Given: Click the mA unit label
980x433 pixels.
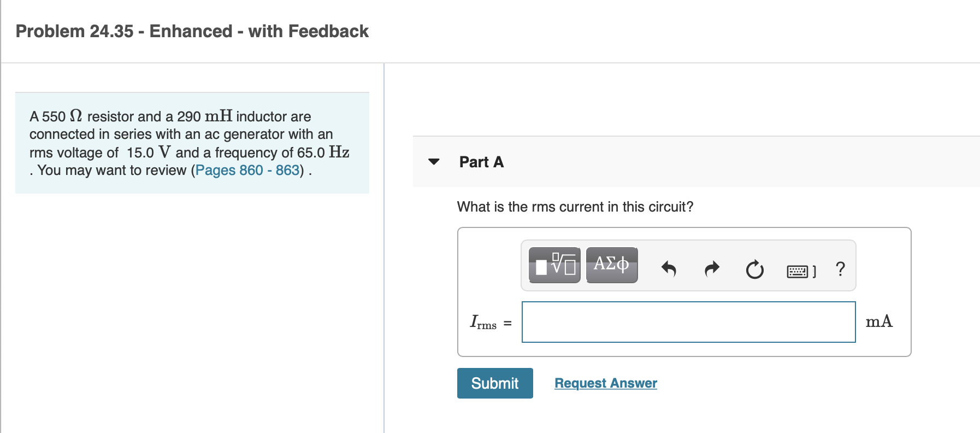Looking at the screenshot, I should point(879,321).
